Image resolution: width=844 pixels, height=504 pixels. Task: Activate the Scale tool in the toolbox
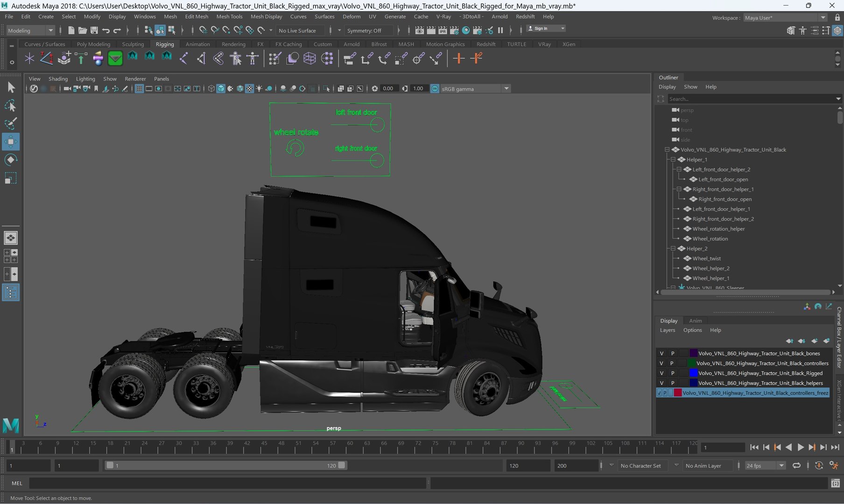[11, 178]
